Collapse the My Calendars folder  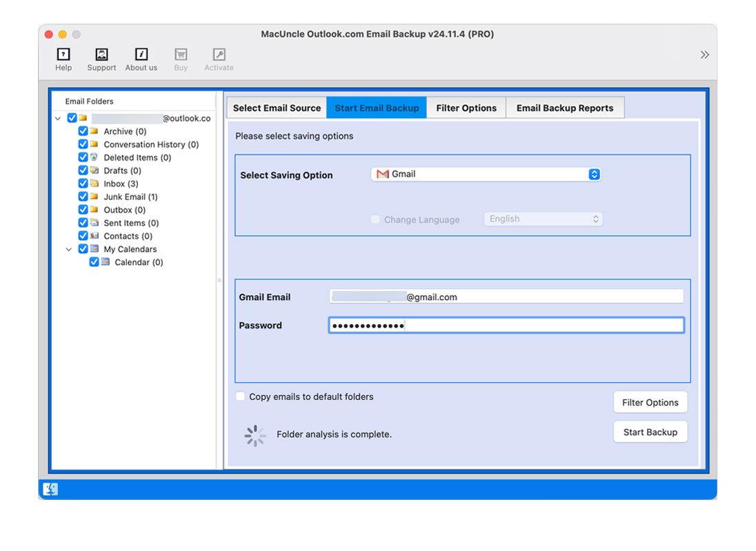pyautogui.click(x=68, y=249)
